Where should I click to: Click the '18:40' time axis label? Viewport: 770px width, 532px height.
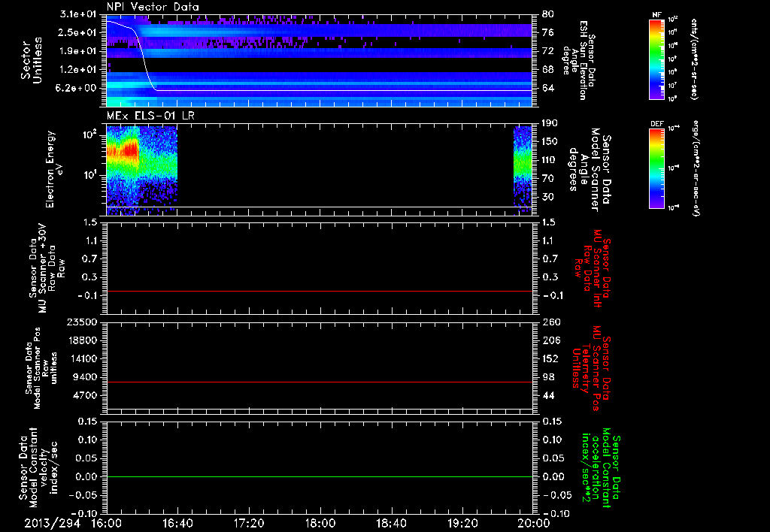coord(391,523)
